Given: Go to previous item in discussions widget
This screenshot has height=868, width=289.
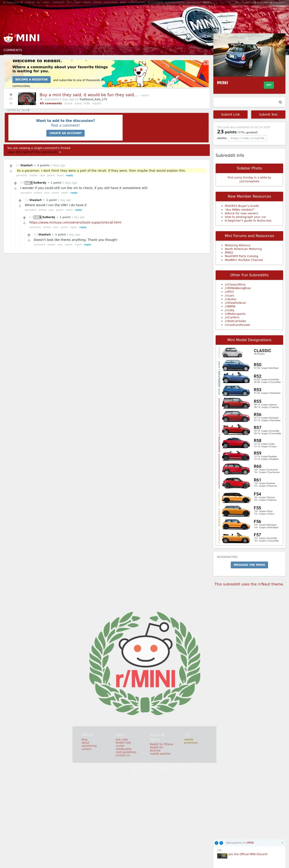Looking at the screenshot, I should point(216,843).
